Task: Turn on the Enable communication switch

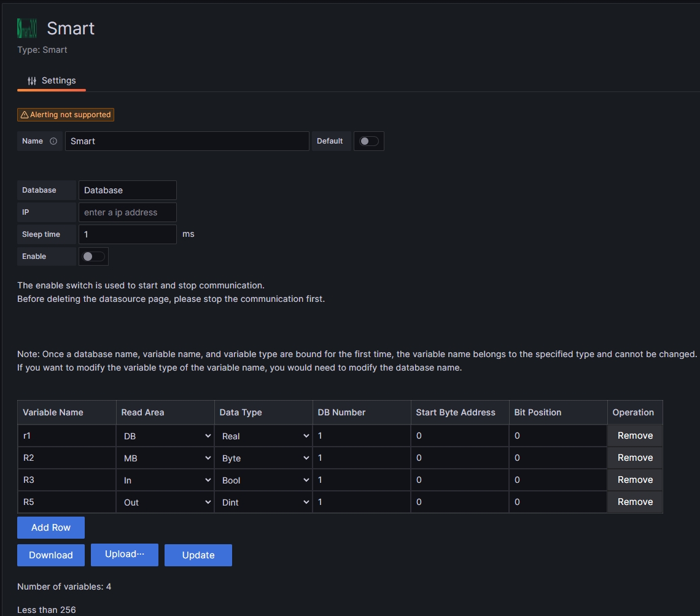Action: [94, 256]
